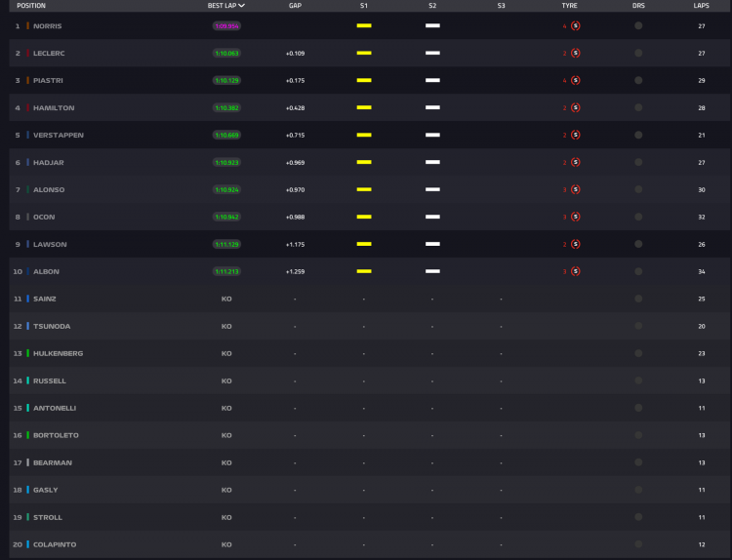The width and height of the screenshot is (732, 560).
Task: Click the Gap column header
Action: pyautogui.click(x=295, y=6)
